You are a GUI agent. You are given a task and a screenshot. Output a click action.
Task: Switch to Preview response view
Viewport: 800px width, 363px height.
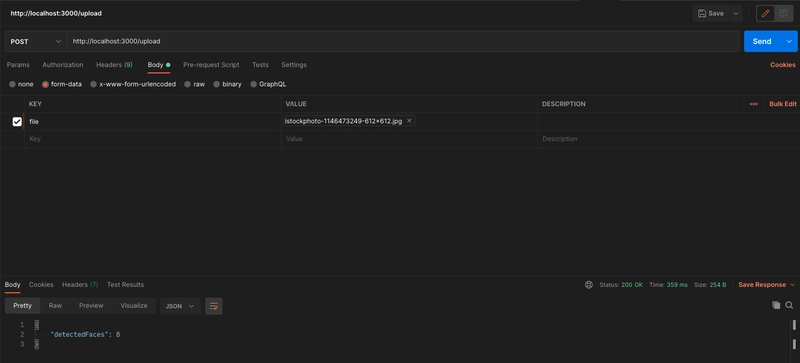point(91,305)
